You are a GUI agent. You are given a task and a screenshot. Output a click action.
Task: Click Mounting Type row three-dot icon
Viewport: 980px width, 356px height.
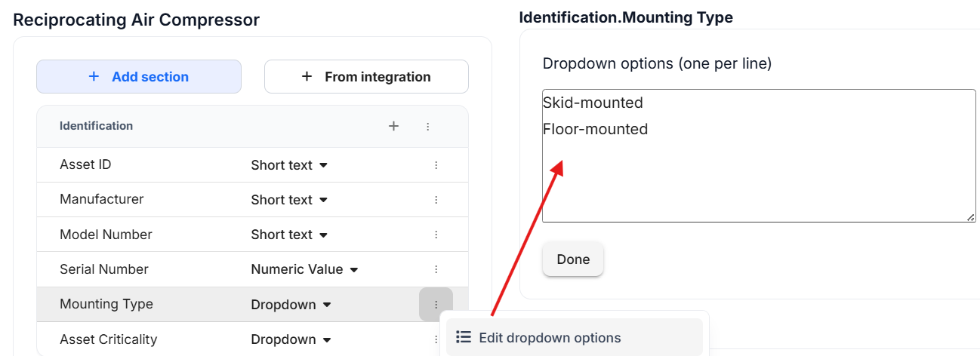click(436, 305)
